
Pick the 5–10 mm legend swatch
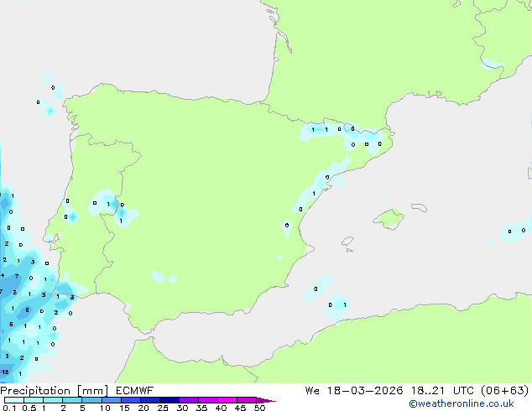[91, 400]
